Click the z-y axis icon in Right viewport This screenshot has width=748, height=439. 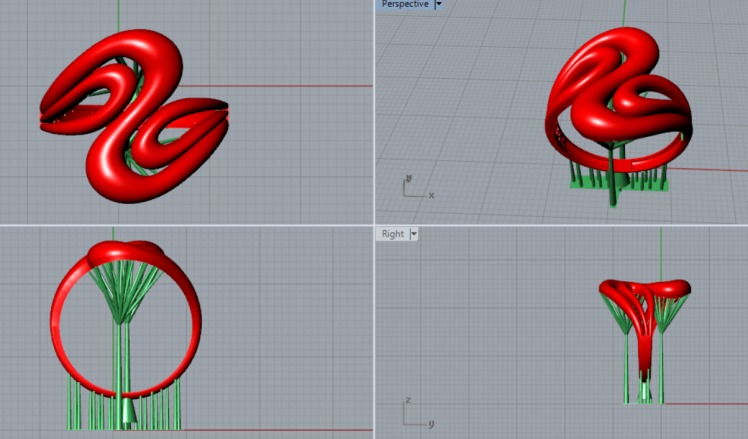(414, 415)
